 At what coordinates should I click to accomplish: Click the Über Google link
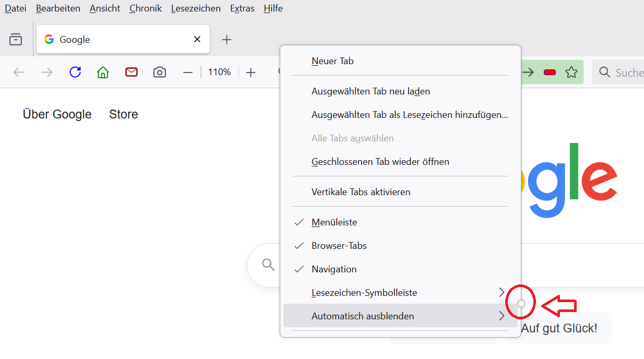pos(57,114)
